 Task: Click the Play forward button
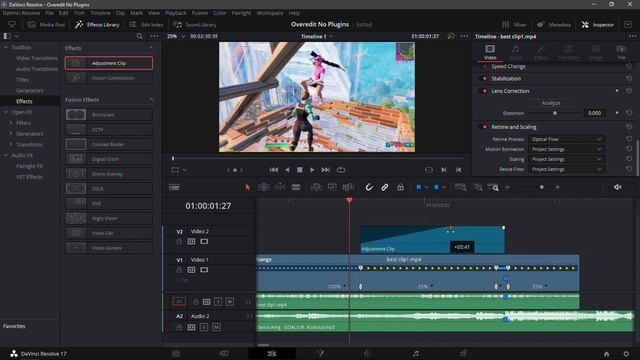click(x=312, y=170)
